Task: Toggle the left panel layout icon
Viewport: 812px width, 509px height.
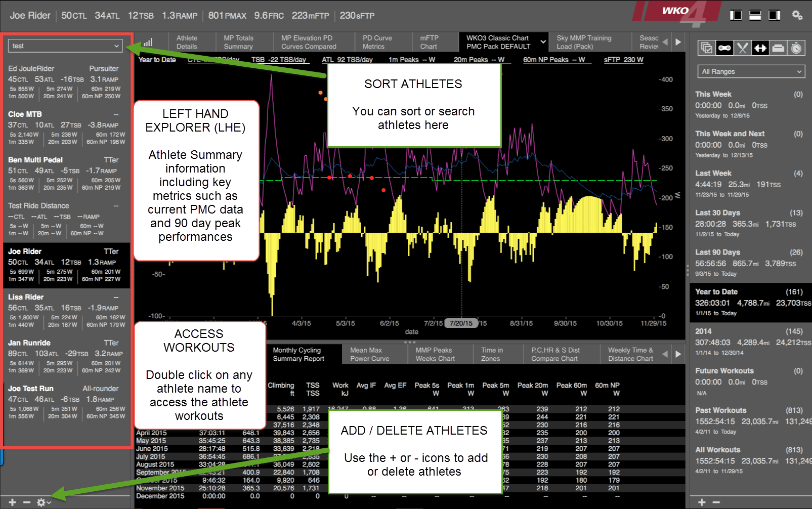Action: (x=736, y=15)
